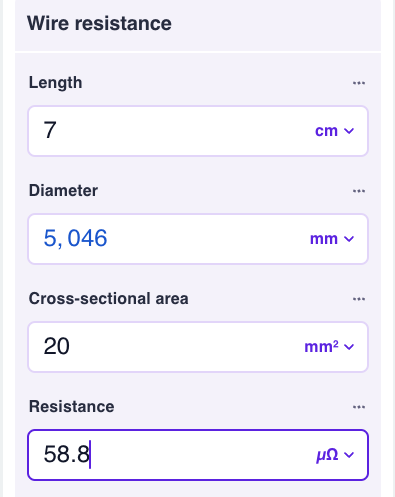Change the mm² unit for Cross-sectional area
The height and width of the screenshot is (497, 395).
329,347
